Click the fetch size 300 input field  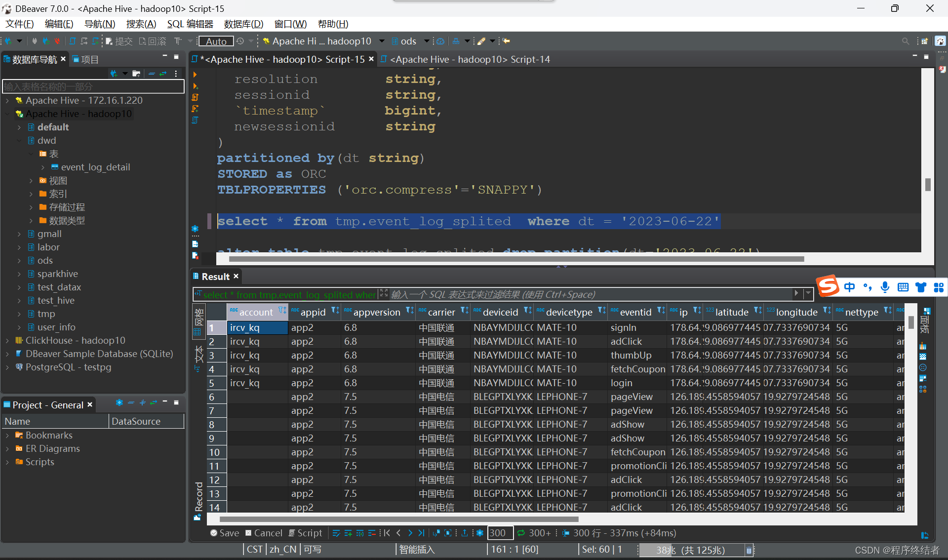click(x=500, y=533)
